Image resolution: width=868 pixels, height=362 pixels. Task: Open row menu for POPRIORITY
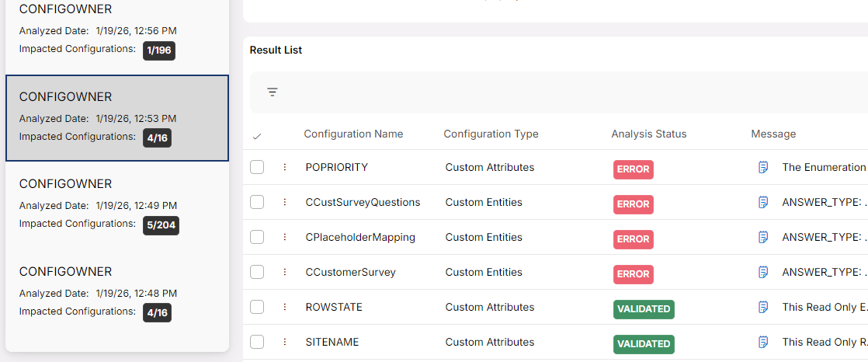pyautogui.click(x=284, y=167)
